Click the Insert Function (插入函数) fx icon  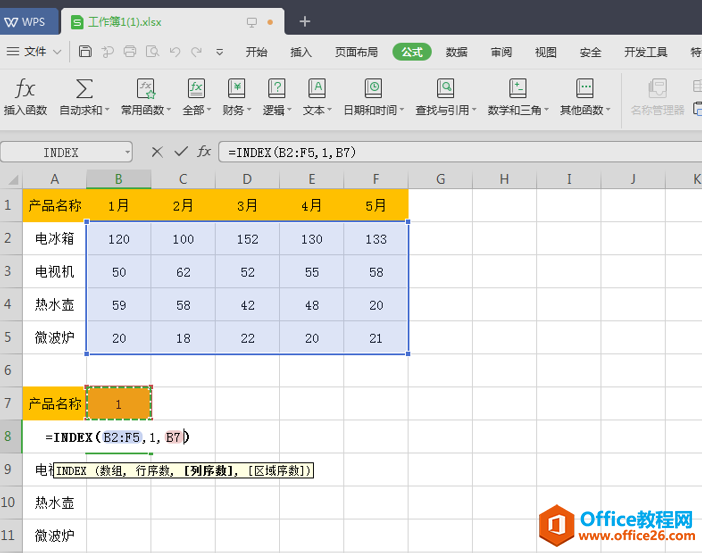25,89
